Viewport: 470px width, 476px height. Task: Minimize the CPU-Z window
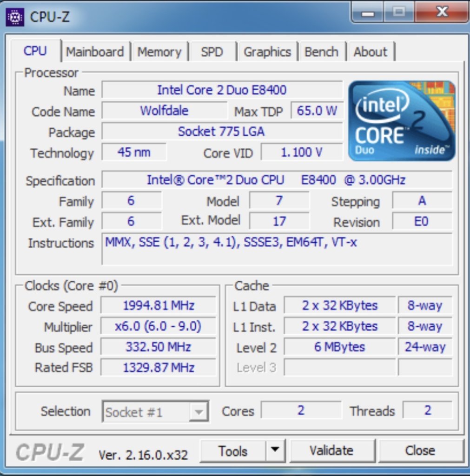pos(368,12)
